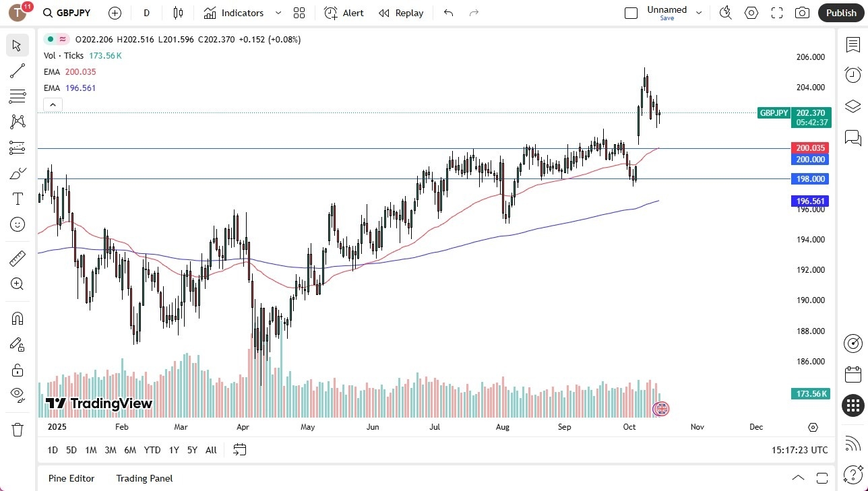Open the Object Tree layers panel
Image resolution: width=868 pixels, height=491 pixels.
point(852,106)
